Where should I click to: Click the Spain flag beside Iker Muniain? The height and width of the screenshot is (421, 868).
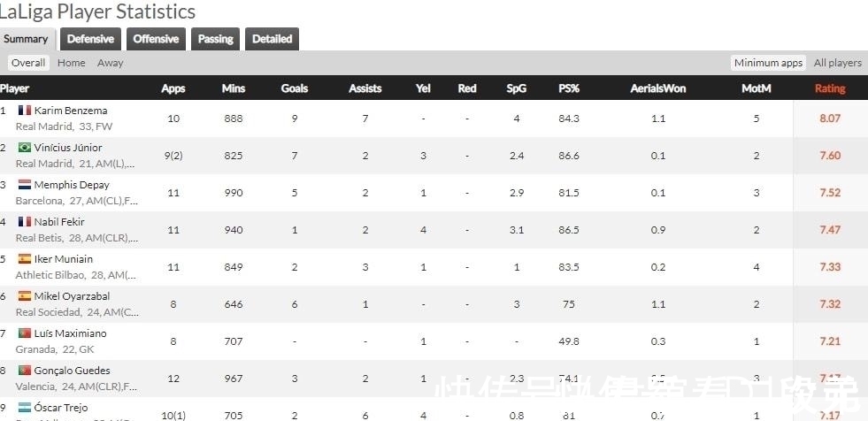pos(25,259)
